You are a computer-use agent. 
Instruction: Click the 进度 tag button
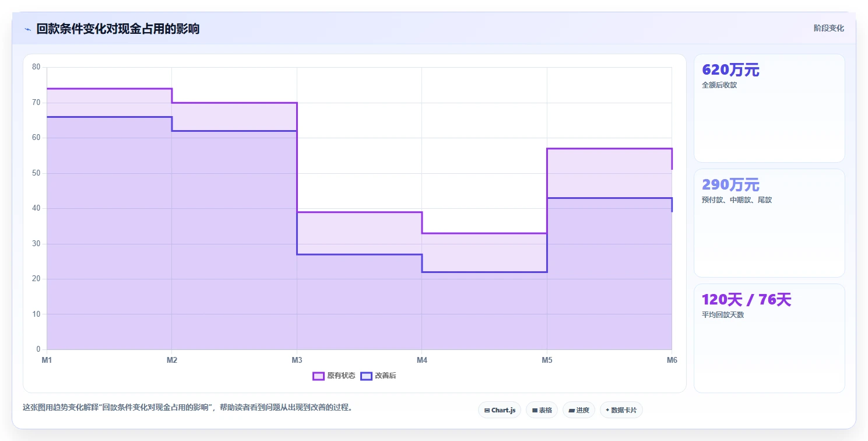point(578,410)
